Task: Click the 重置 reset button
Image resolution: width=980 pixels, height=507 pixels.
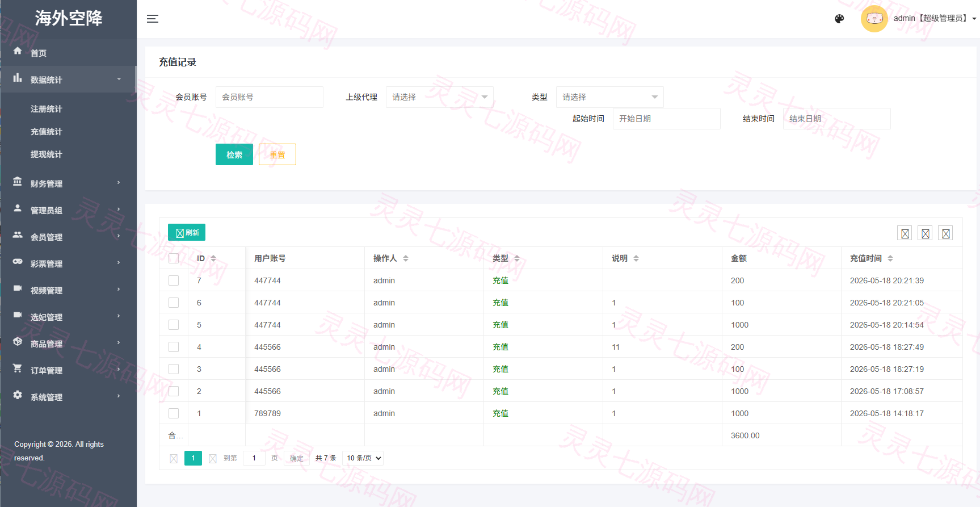Action: [277, 154]
